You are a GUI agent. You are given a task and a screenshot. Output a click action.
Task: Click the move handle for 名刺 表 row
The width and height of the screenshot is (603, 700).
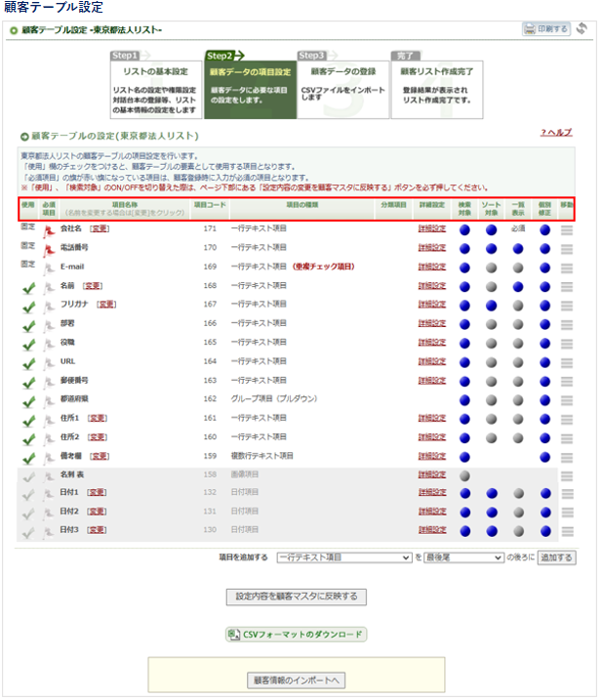point(567,476)
